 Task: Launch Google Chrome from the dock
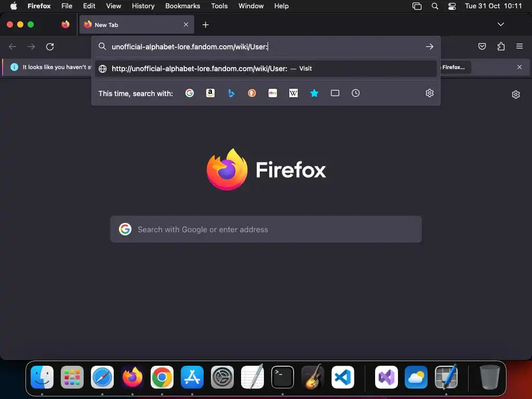click(x=162, y=377)
